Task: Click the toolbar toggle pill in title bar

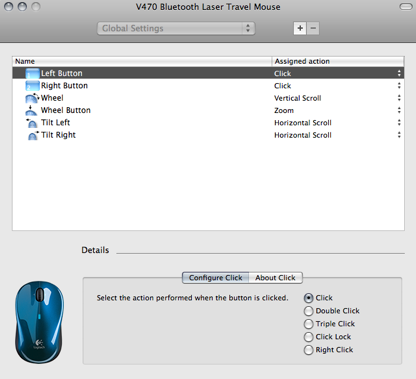Action: [406, 7]
